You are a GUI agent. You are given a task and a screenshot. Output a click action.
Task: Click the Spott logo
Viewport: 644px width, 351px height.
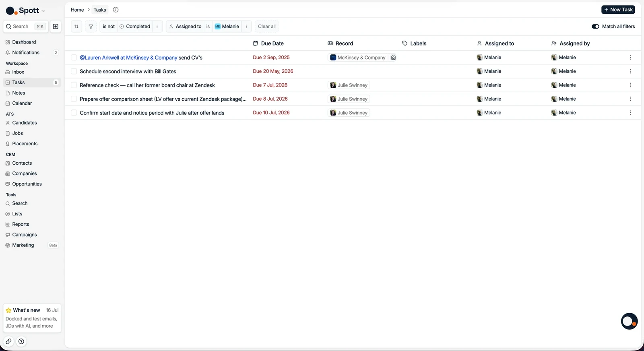click(23, 10)
